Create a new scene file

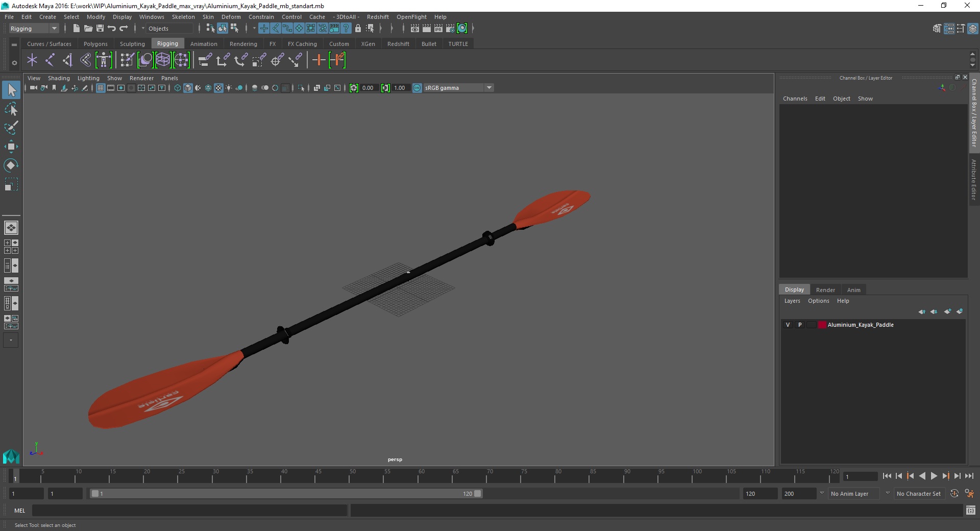coord(76,29)
